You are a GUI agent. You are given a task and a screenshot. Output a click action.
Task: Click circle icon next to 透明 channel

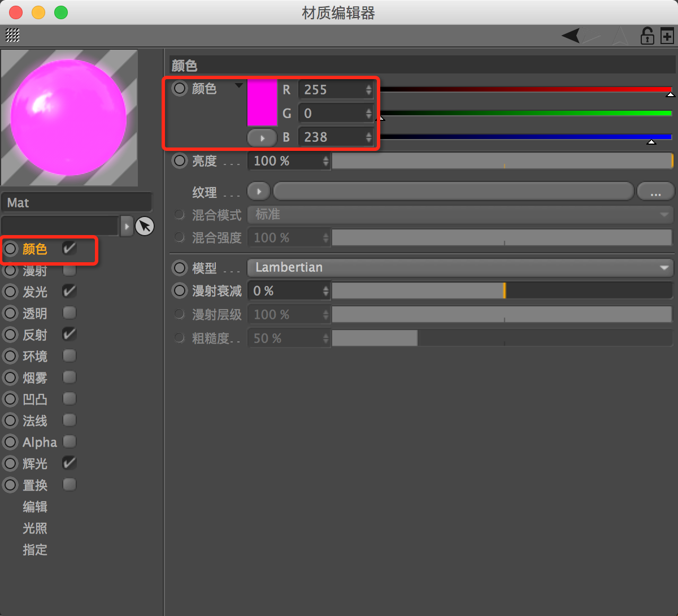[x=11, y=313]
